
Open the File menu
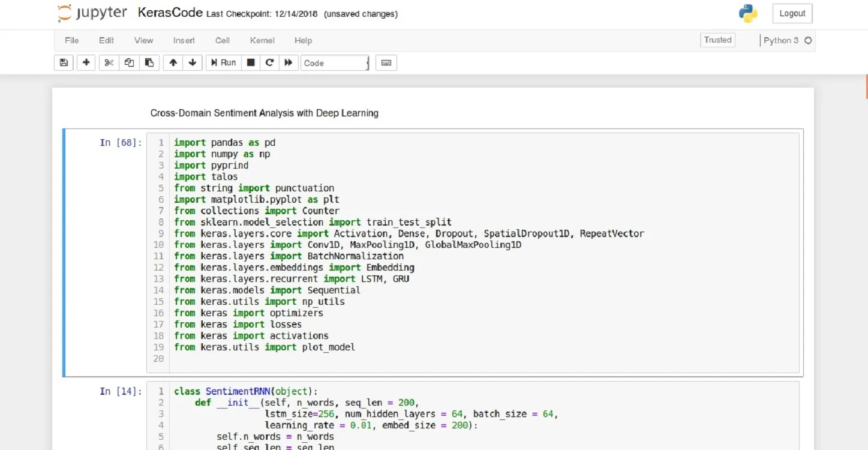click(71, 40)
